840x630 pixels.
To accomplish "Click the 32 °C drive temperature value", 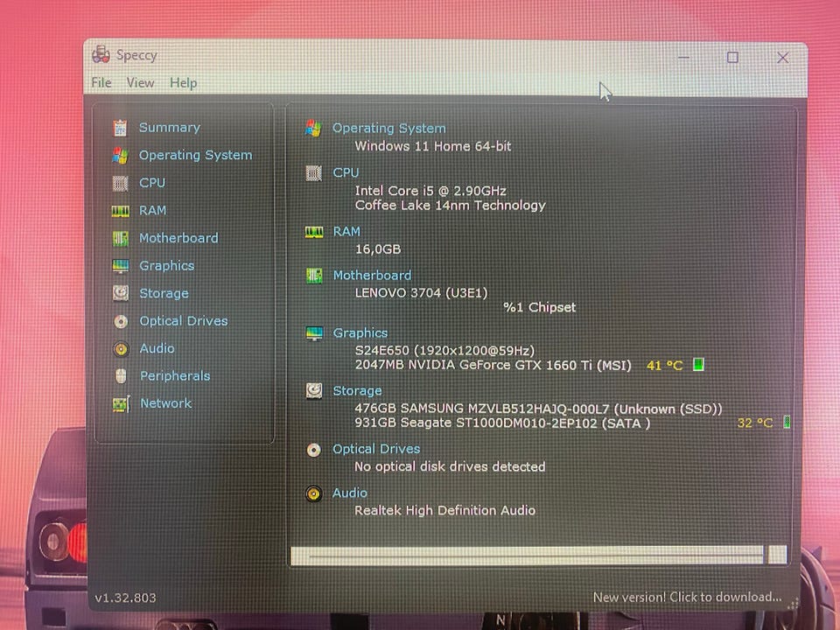I will pos(755,423).
